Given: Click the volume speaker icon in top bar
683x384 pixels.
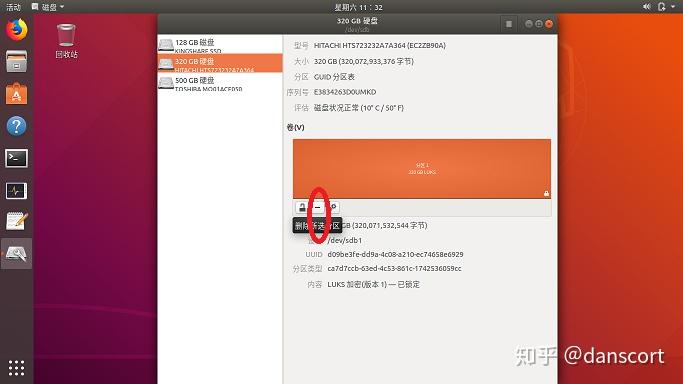Looking at the screenshot, I should (647, 7).
